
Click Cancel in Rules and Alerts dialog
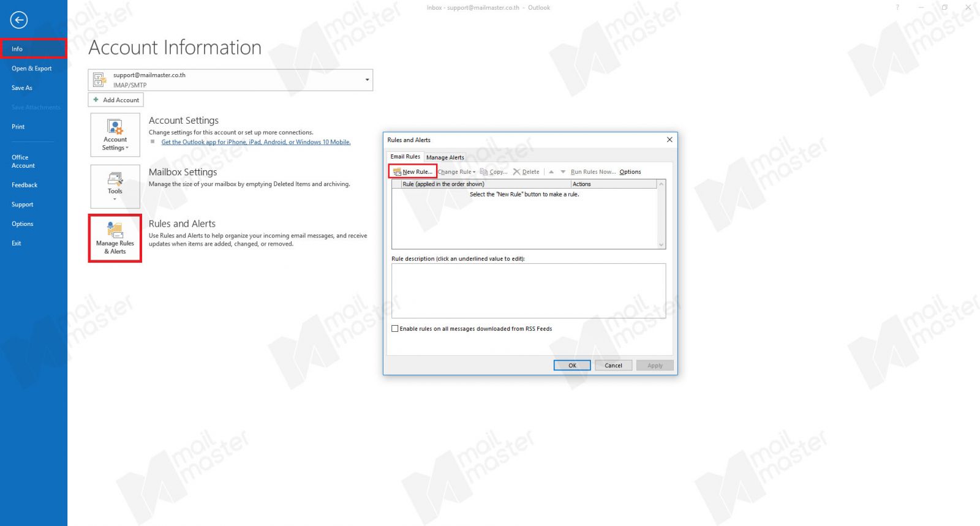click(x=613, y=366)
